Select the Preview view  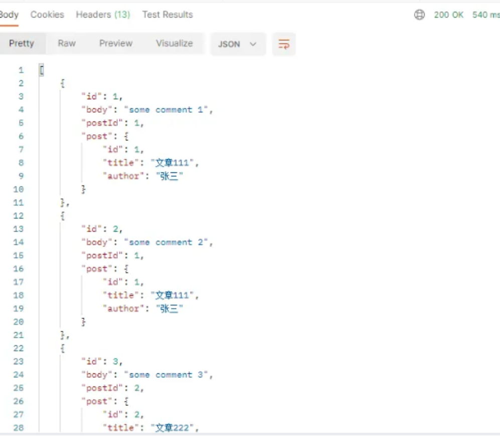click(x=116, y=43)
